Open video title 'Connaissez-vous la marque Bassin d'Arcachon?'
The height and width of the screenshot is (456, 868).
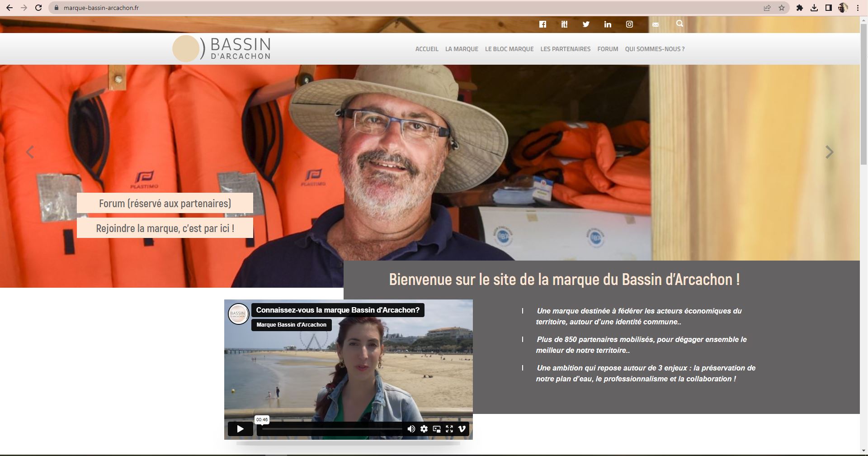click(x=338, y=310)
